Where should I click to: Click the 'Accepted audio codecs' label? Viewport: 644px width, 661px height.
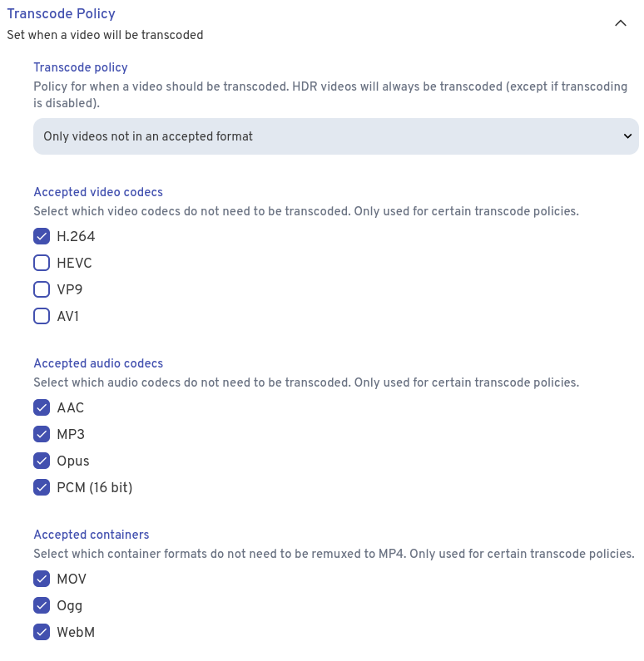click(98, 363)
